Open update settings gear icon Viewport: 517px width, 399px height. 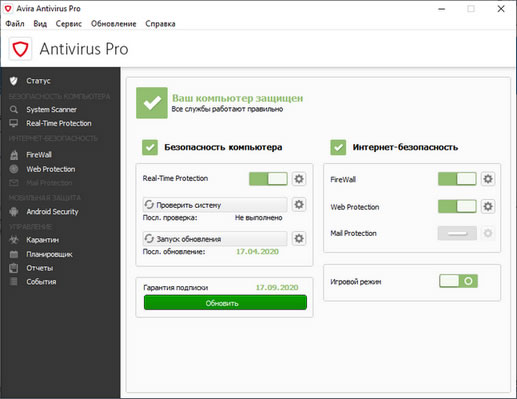click(x=299, y=238)
